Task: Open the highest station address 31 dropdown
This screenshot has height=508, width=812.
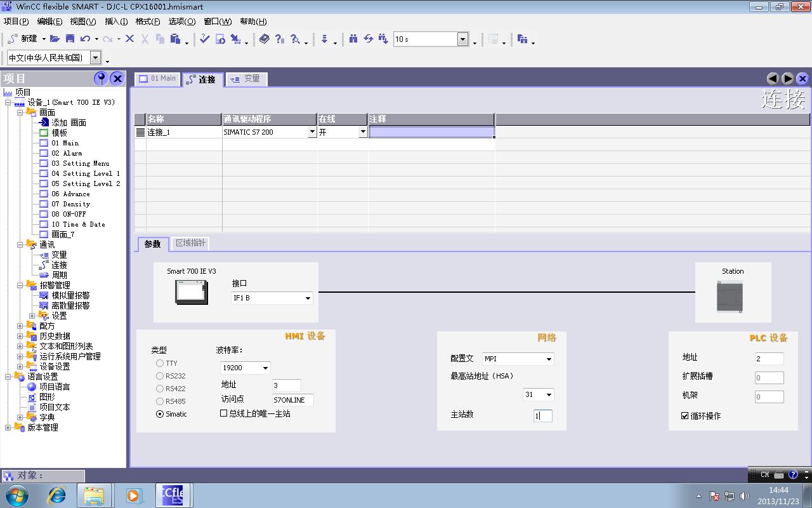Action: pos(549,394)
